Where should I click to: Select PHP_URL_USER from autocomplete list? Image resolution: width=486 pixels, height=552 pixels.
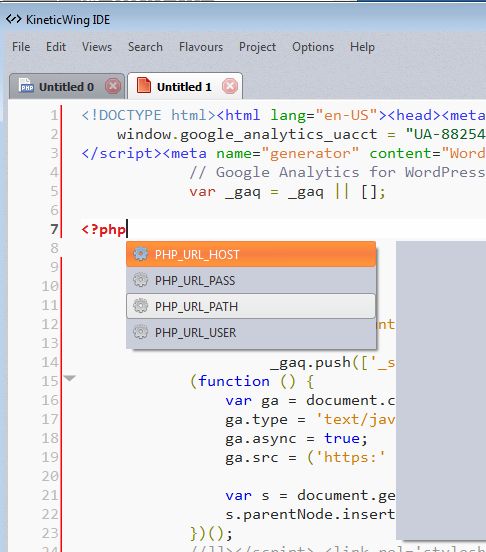tap(251, 332)
